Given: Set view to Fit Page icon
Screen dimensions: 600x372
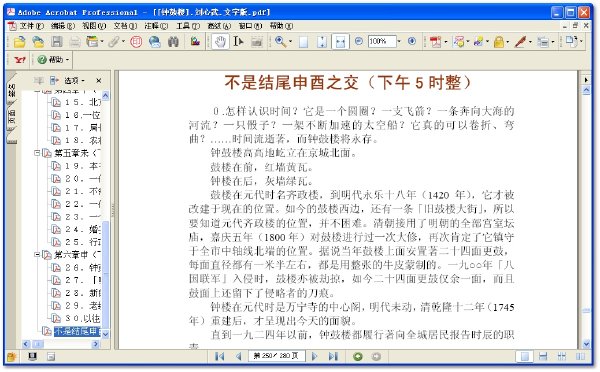Looking at the screenshot, I should pos(322,41).
